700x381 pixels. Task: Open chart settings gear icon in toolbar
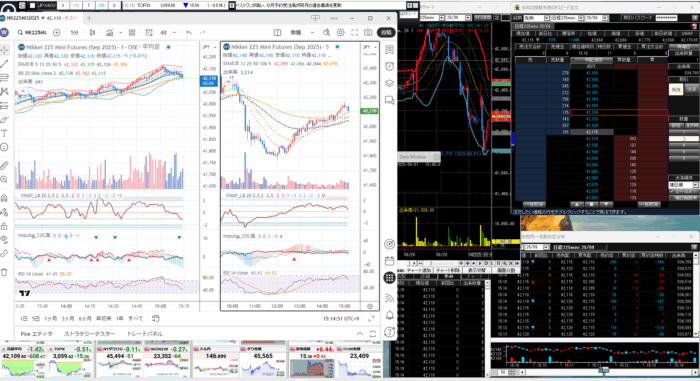click(x=341, y=33)
